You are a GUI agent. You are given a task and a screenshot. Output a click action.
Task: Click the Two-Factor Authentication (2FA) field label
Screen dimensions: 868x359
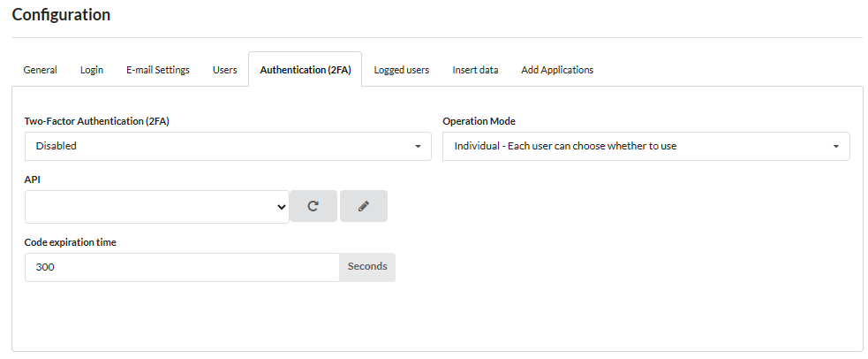pyautogui.click(x=97, y=121)
